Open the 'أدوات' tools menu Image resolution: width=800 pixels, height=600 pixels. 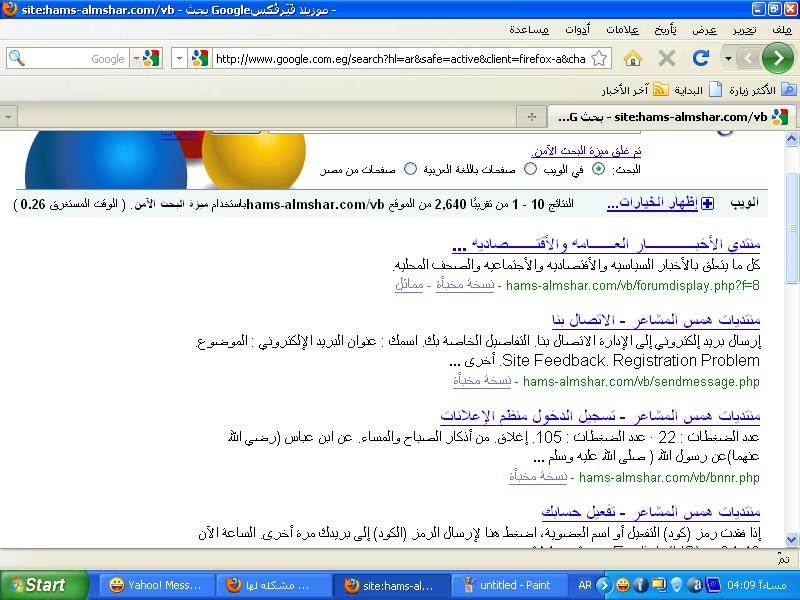tap(574, 29)
